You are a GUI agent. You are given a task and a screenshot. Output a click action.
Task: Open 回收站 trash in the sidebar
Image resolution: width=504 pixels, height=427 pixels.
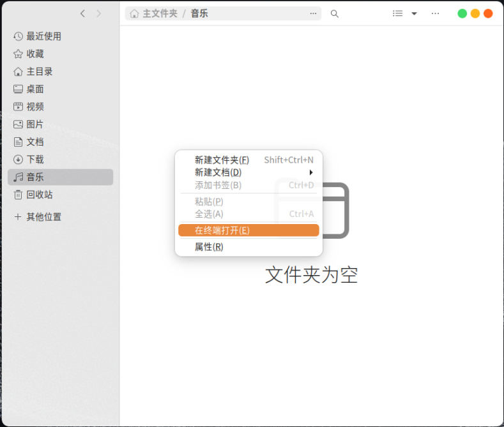39,195
